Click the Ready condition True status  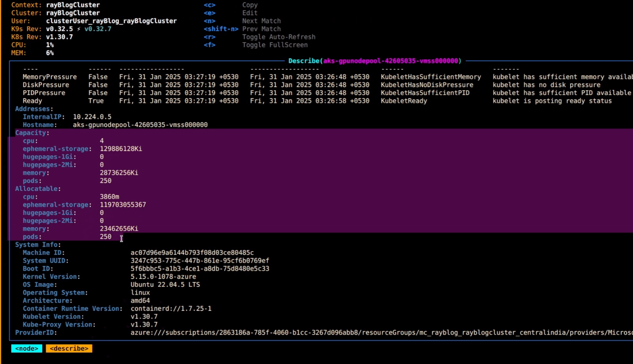tap(96, 101)
